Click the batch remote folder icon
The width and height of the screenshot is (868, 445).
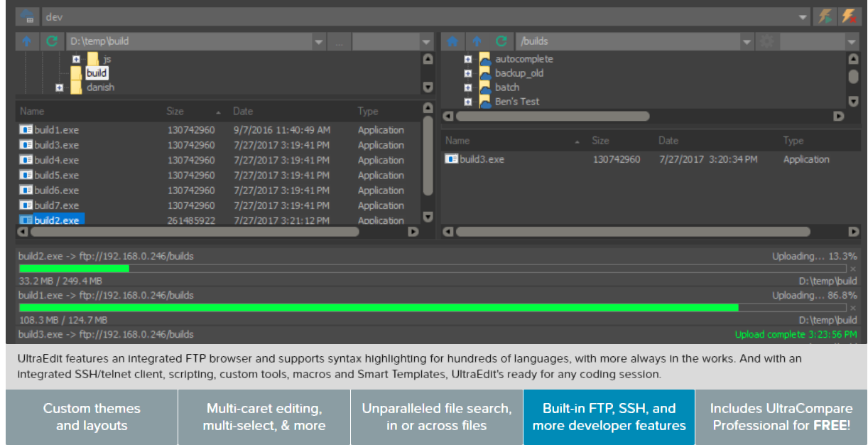click(x=485, y=88)
